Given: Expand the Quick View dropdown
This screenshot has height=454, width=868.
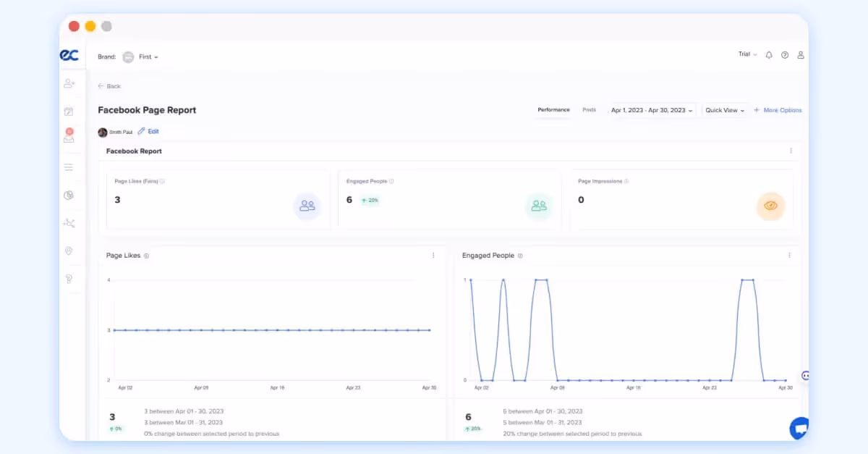Looking at the screenshot, I should [x=725, y=109].
